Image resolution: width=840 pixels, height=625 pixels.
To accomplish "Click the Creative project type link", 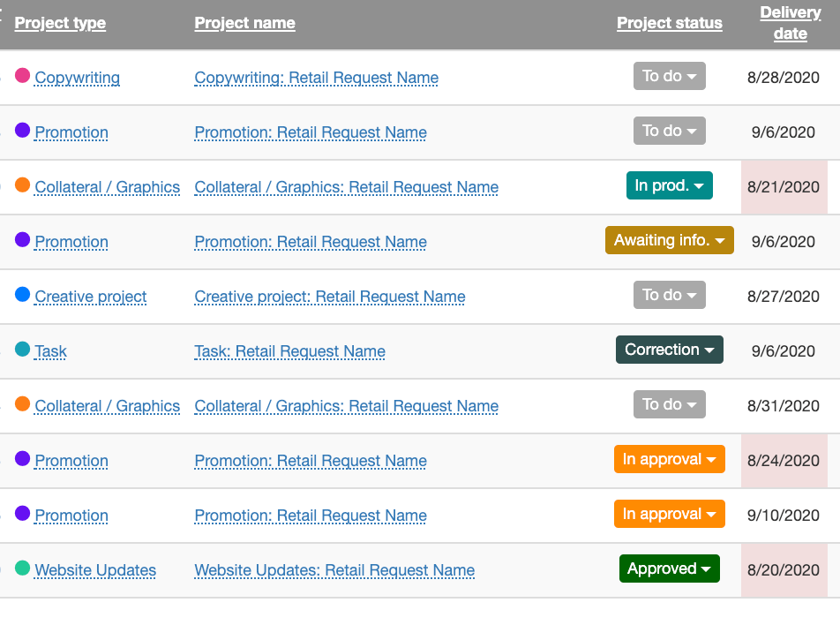I will click(91, 297).
